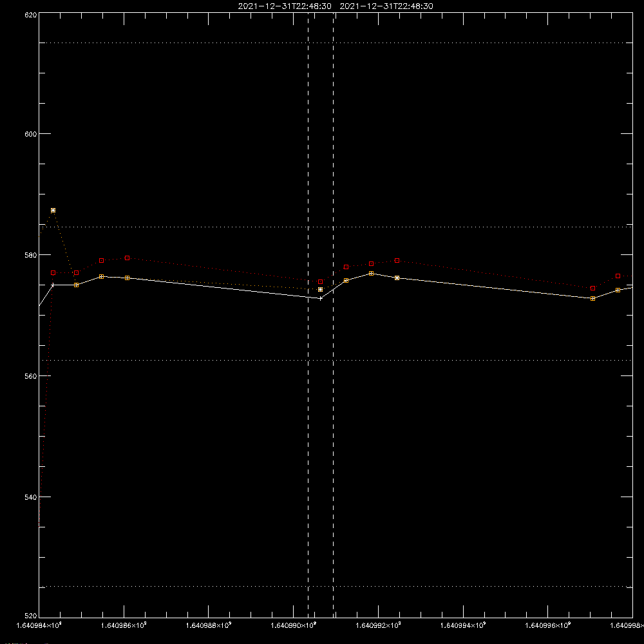644x644 pixels.
Task: Select the rightmost red square marker
Action: tap(618, 276)
